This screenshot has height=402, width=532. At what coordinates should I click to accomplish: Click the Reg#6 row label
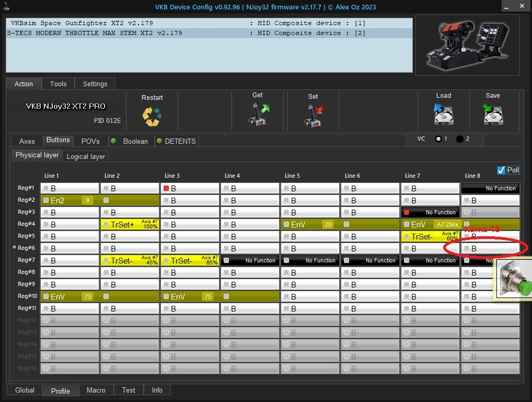pos(27,248)
